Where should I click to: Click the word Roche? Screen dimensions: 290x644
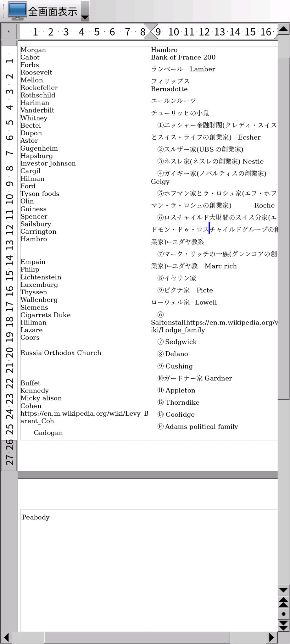click(x=265, y=206)
